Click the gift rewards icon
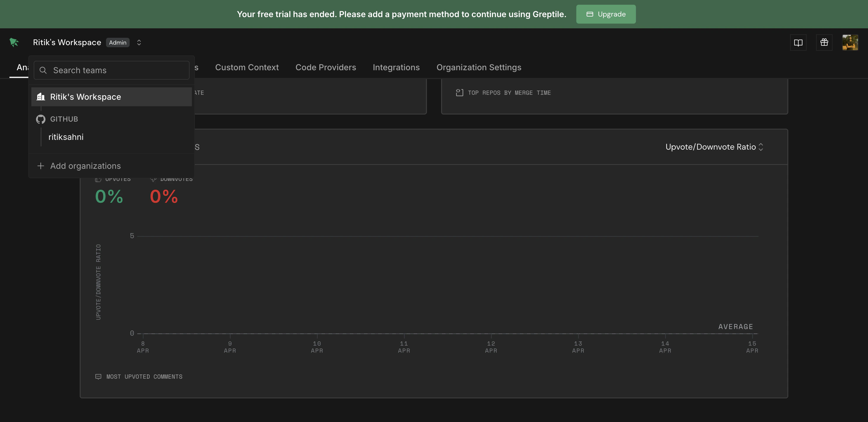868x422 pixels. [824, 42]
